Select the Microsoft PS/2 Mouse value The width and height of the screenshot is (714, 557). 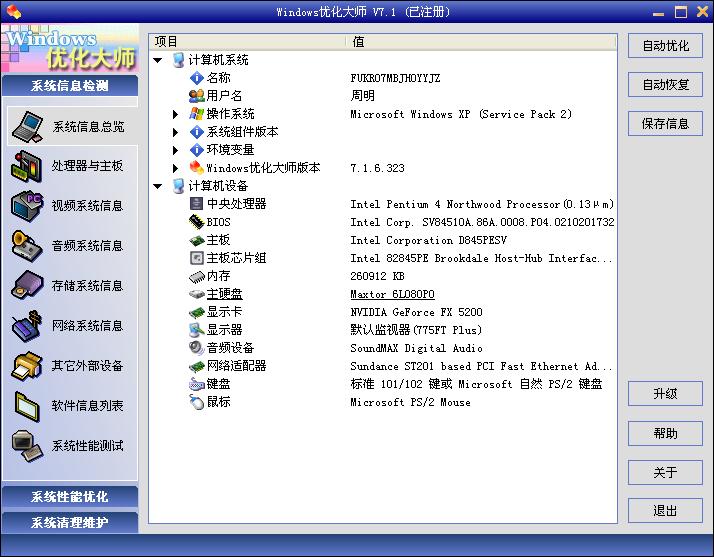click(410, 402)
